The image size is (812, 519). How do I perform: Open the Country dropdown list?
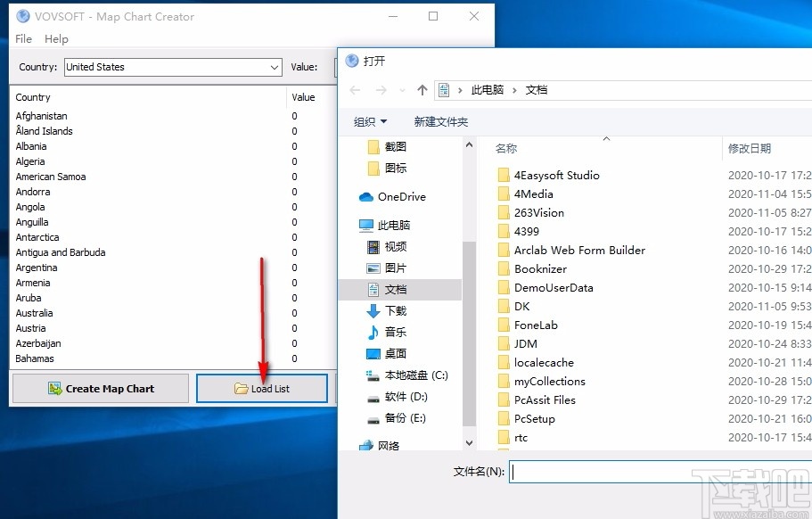pyautogui.click(x=274, y=66)
